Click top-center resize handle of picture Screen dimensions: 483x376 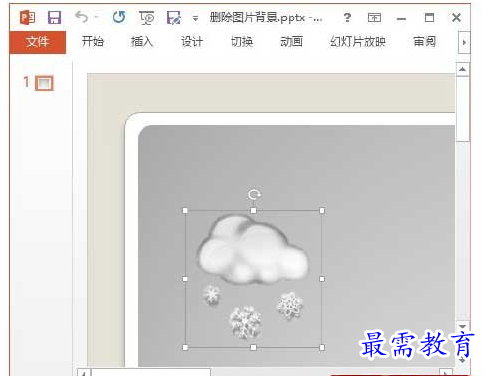click(x=253, y=211)
